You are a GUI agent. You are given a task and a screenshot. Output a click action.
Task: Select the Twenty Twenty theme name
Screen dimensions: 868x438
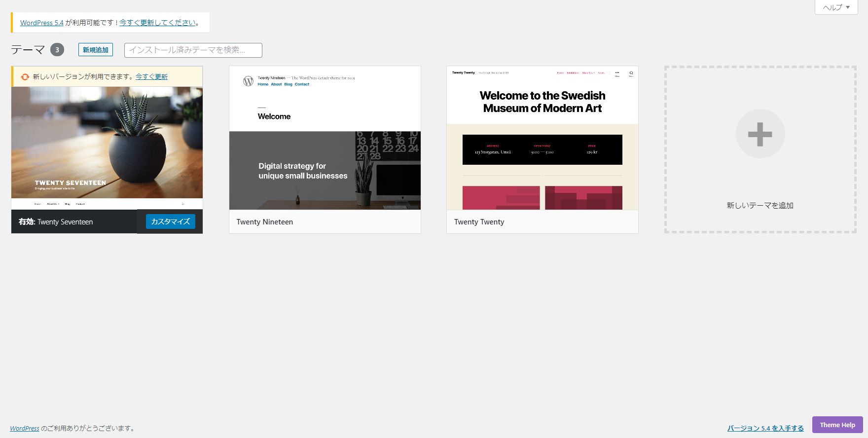click(479, 222)
